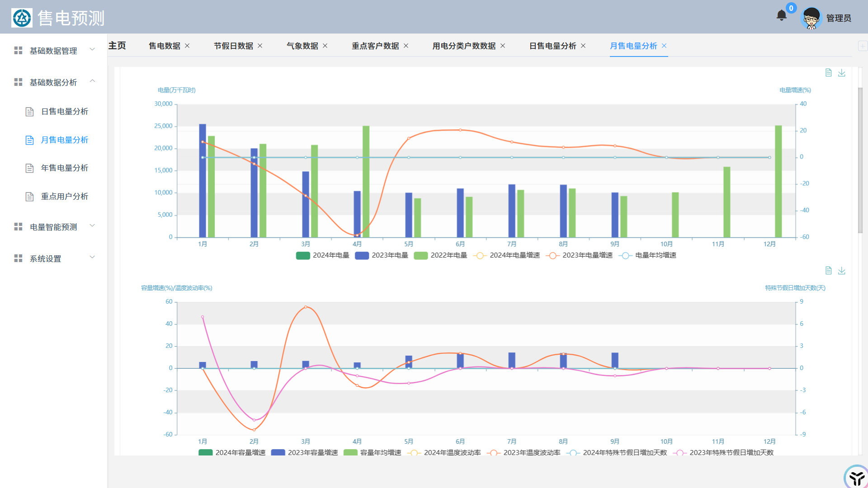
Task: Switch to the 重点客户数据 tab
Action: point(375,46)
